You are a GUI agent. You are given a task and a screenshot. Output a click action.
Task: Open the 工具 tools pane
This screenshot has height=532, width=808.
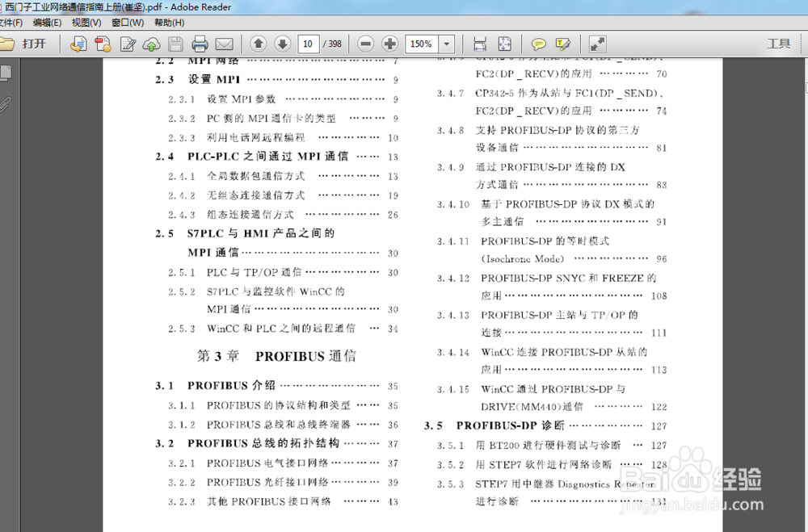click(778, 44)
